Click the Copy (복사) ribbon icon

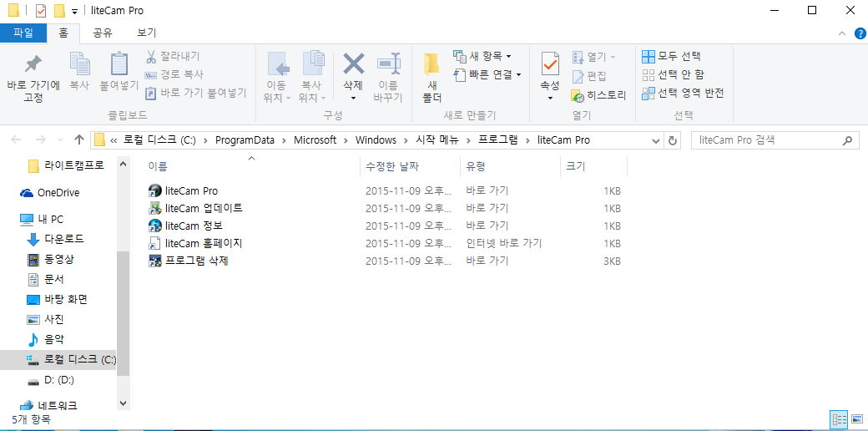(80, 63)
